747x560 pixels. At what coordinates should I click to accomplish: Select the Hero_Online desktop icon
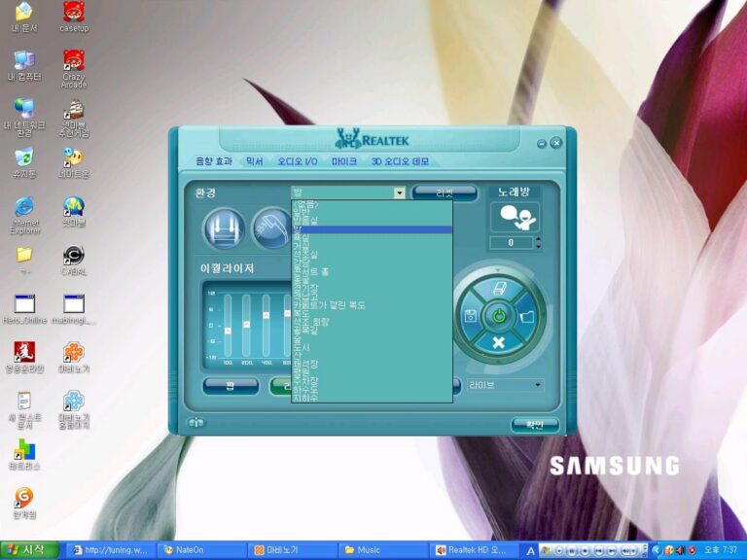pos(24,309)
